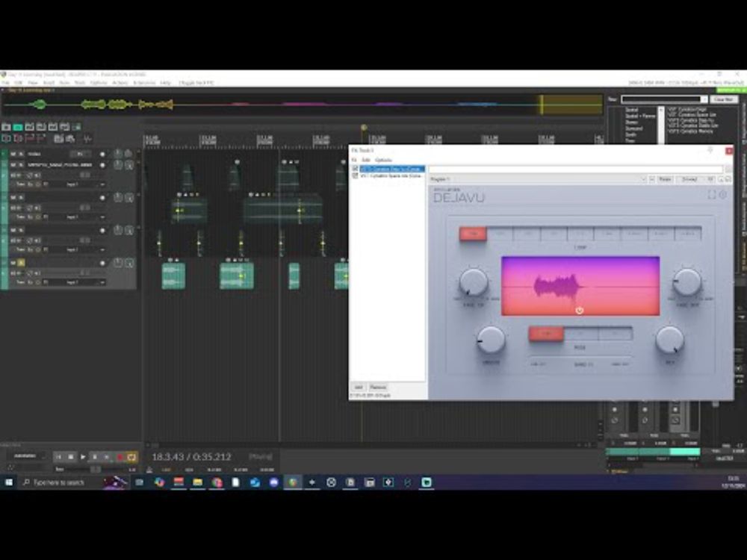Open the Actions menu

coord(120,83)
